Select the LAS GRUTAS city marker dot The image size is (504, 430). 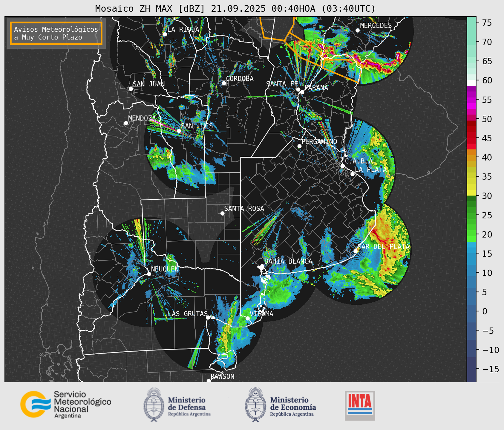tap(208, 318)
